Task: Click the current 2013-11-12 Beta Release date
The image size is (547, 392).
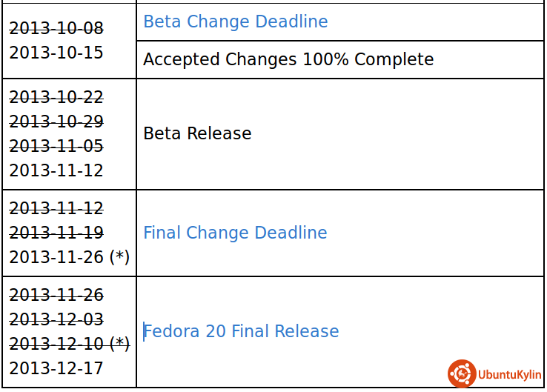Action: tap(56, 170)
